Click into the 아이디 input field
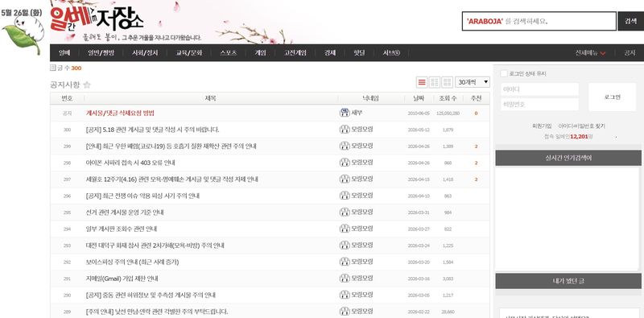Screen dimensions: 644x318 coord(539,89)
